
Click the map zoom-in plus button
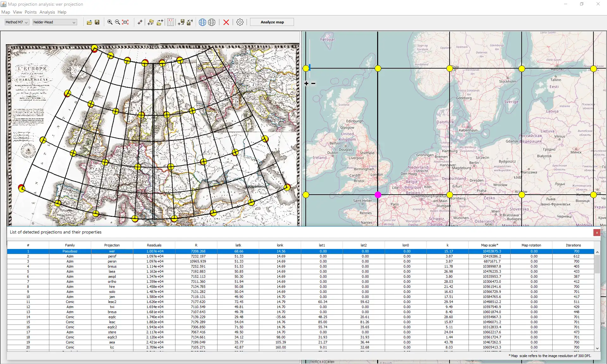[306, 83]
